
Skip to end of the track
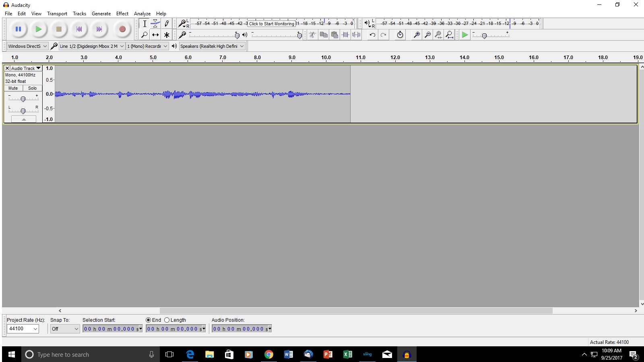[x=99, y=29]
